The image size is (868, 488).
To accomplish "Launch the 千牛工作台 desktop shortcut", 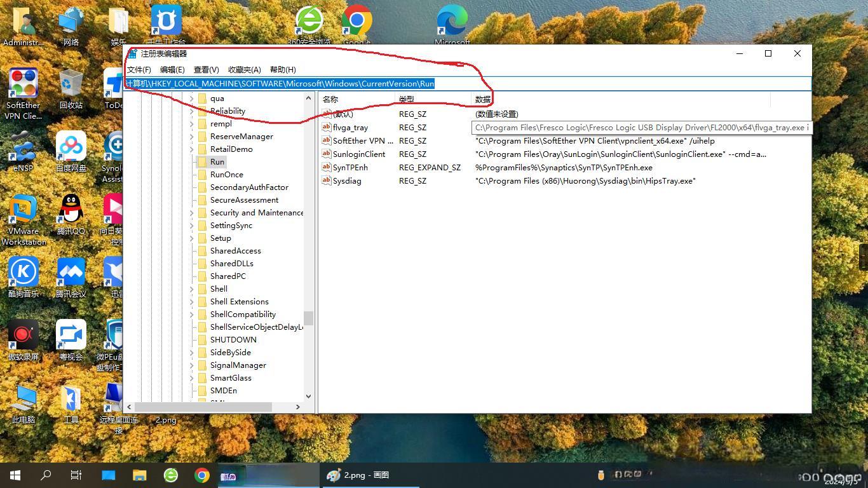I will tap(166, 25).
